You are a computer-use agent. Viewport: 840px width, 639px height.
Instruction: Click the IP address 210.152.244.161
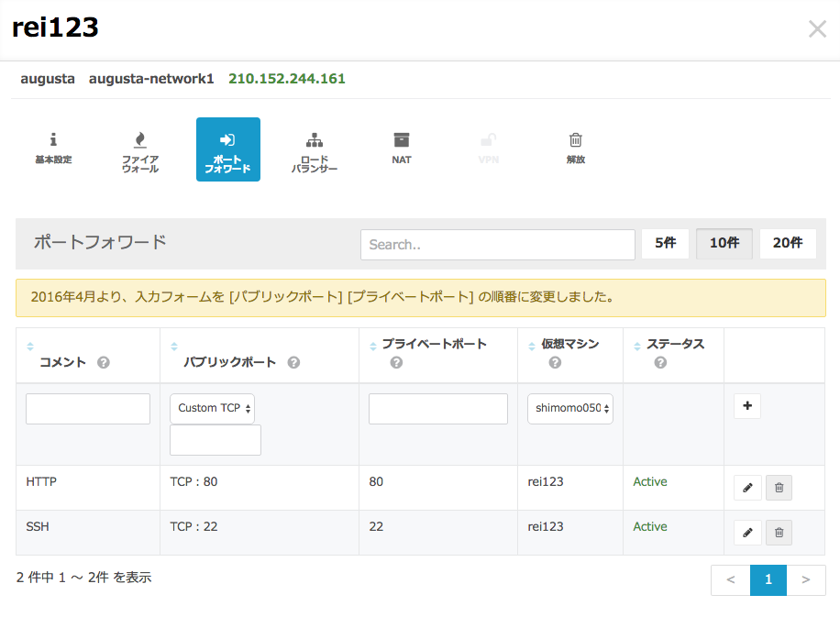(287, 79)
